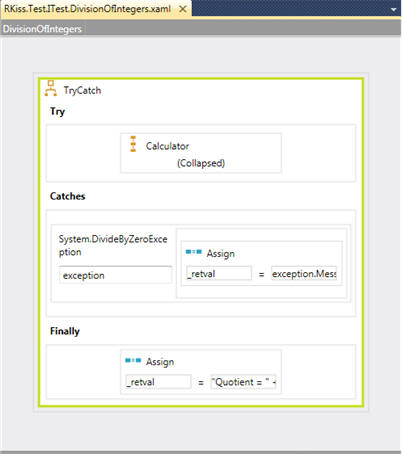Select the TryCatch activity title
The image size is (402, 455).
(x=82, y=90)
